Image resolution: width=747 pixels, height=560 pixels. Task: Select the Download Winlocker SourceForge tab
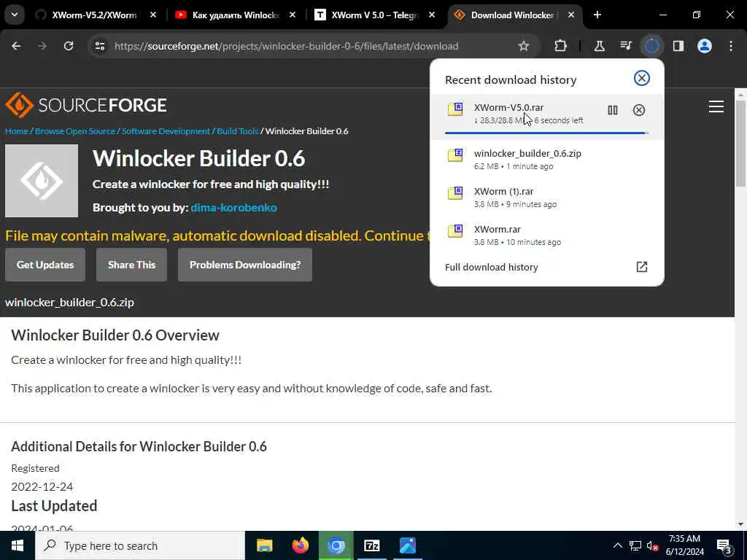(x=514, y=15)
